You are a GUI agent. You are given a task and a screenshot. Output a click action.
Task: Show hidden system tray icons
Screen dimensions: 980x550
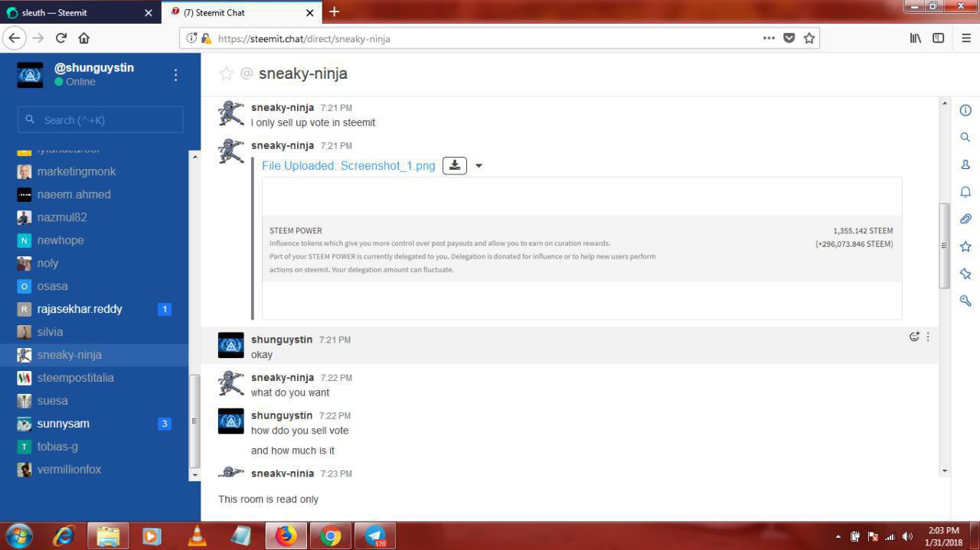(838, 536)
